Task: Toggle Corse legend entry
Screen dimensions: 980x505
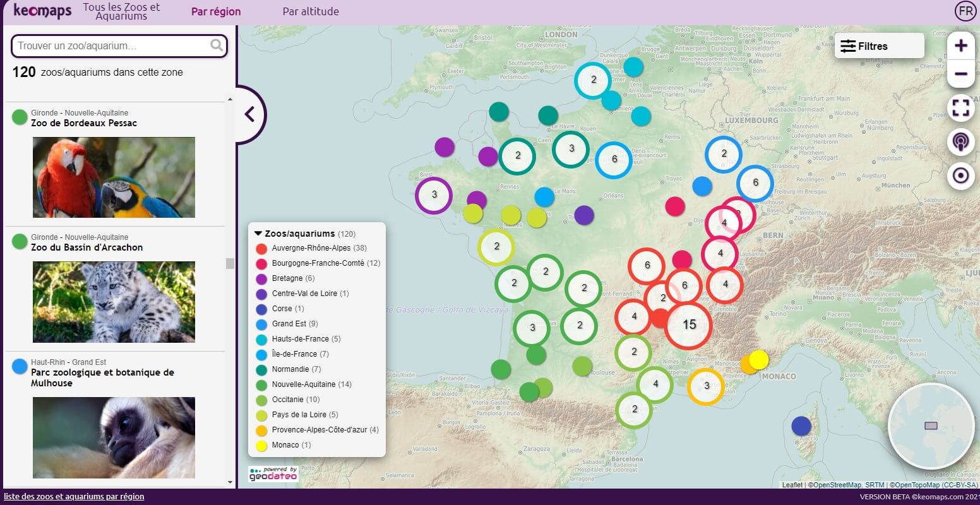Action: tap(280, 309)
